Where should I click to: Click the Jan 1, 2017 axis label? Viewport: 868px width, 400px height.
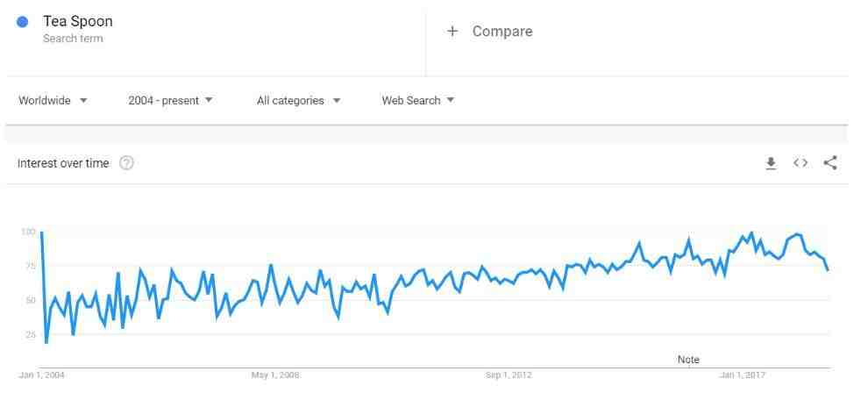[743, 375]
